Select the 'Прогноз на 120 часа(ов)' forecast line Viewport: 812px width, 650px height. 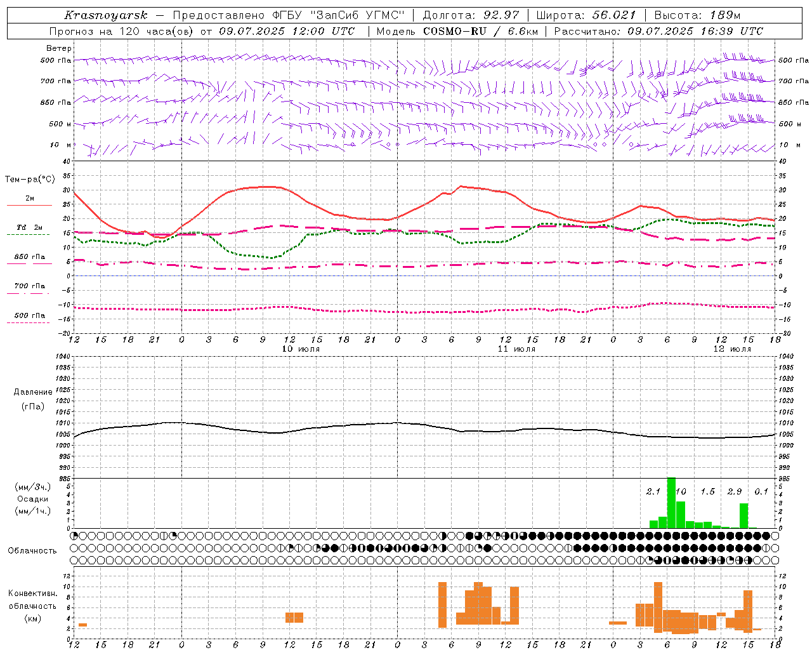click(202, 31)
